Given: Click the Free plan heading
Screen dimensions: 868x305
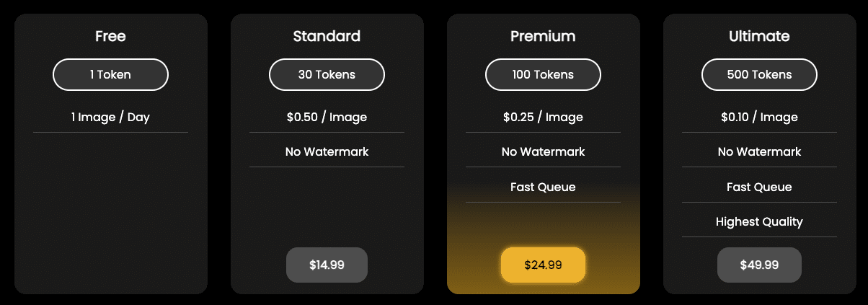Looking at the screenshot, I should (x=110, y=36).
